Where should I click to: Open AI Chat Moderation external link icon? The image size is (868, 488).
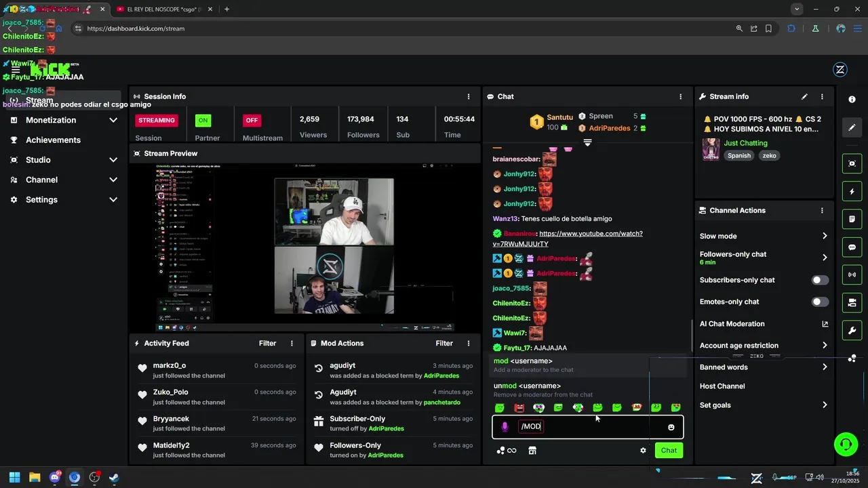click(x=825, y=324)
